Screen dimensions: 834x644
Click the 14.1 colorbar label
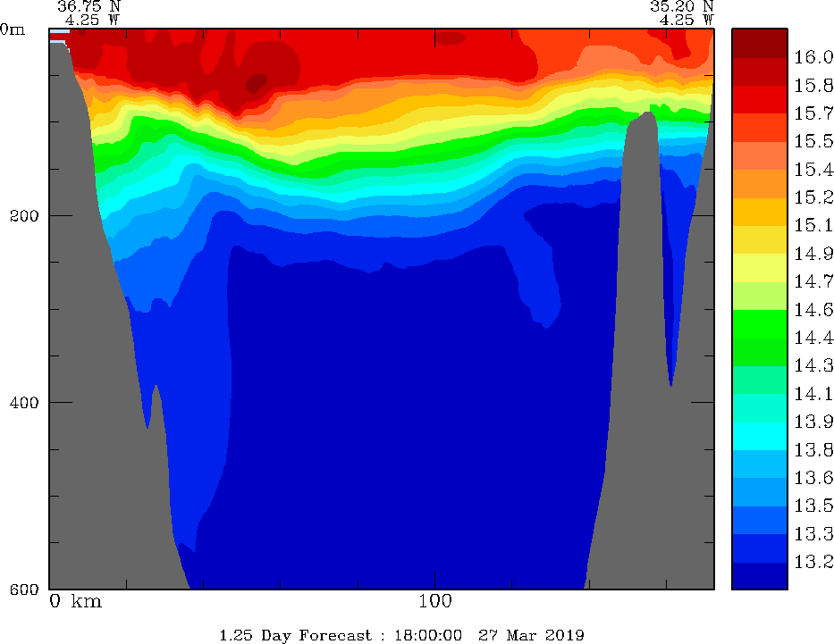(x=813, y=394)
